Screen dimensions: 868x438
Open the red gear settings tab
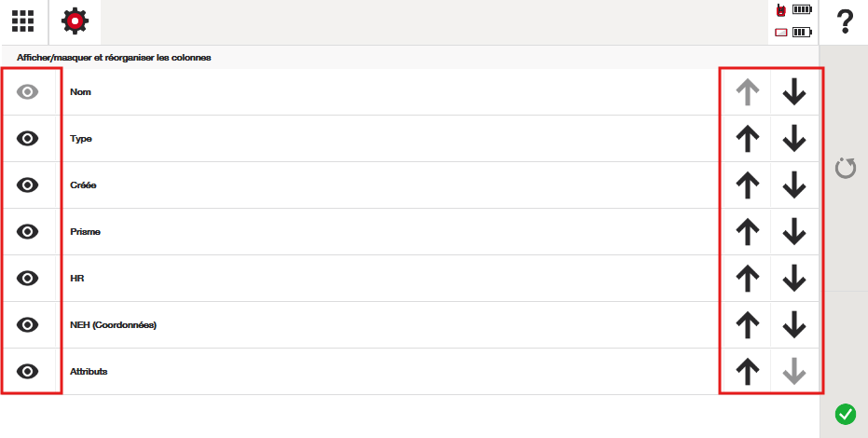click(75, 21)
